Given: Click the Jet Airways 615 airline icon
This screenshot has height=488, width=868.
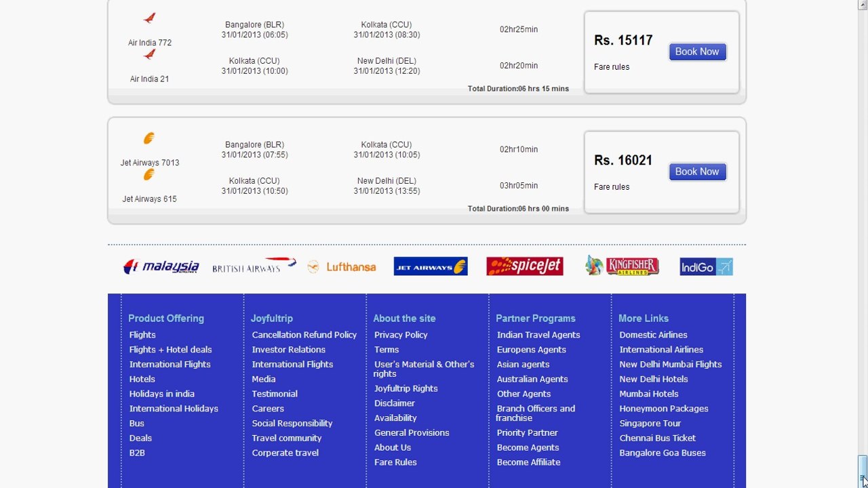Looking at the screenshot, I should point(149,175).
